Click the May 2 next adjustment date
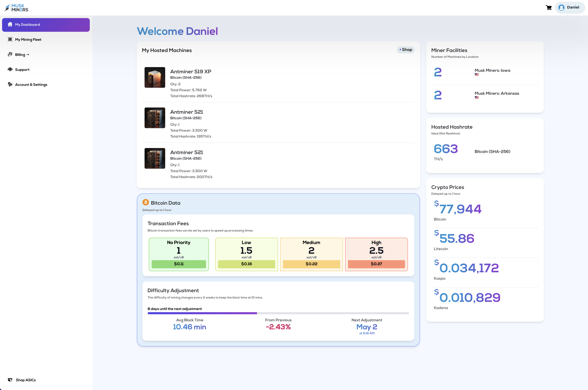 click(367, 327)
